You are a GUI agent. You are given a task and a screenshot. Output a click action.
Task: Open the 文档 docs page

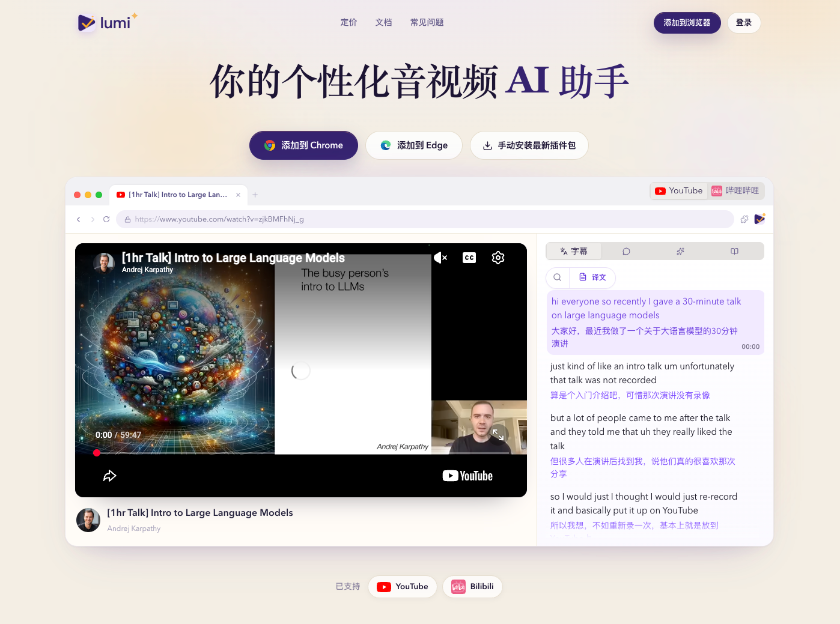(383, 22)
